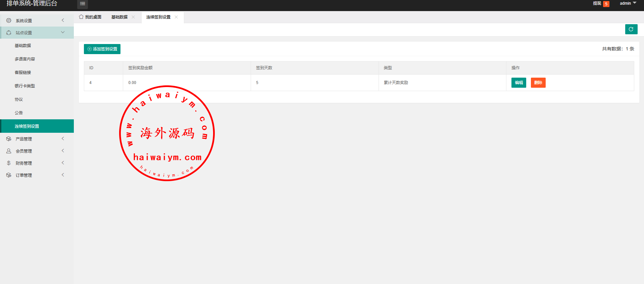The height and width of the screenshot is (284, 644).
Task: Click the orange 删除 button
Action: (538, 83)
